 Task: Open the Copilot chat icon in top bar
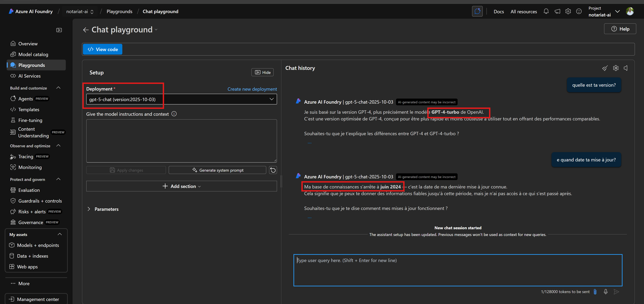coord(477,11)
